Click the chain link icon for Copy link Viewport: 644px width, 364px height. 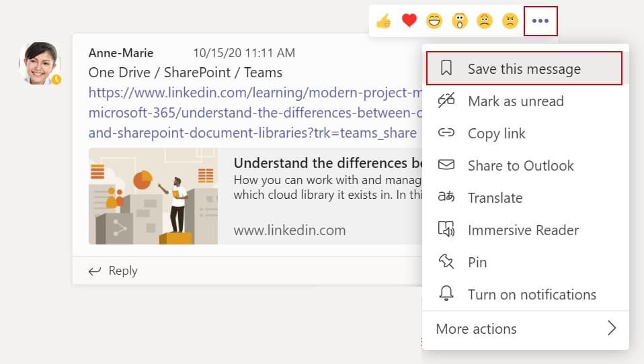pos(446,132)
